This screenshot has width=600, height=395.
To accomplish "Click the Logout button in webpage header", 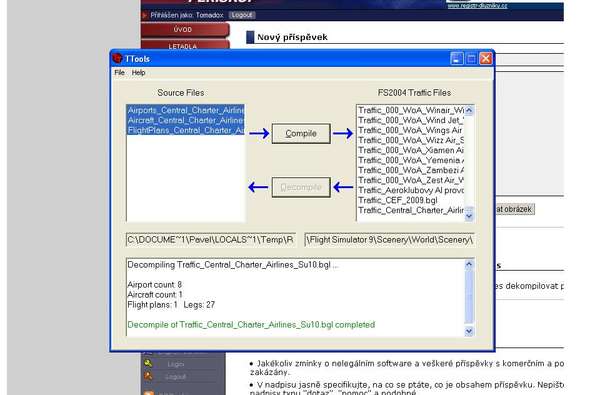I will click(242, 15).
